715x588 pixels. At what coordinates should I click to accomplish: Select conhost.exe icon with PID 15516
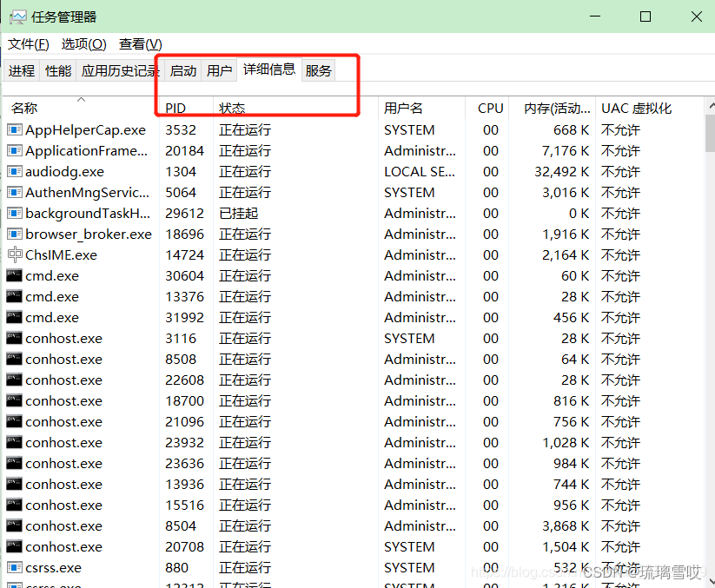[x=14, y=505]
